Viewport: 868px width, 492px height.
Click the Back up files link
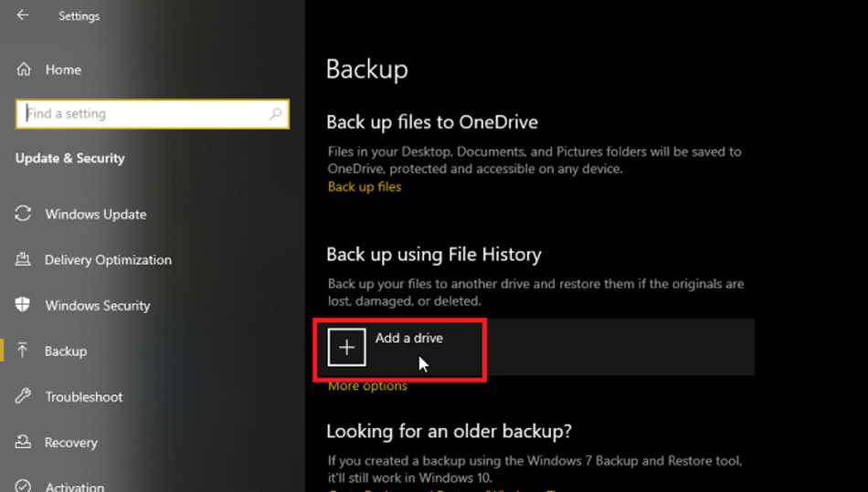[365, 187]
